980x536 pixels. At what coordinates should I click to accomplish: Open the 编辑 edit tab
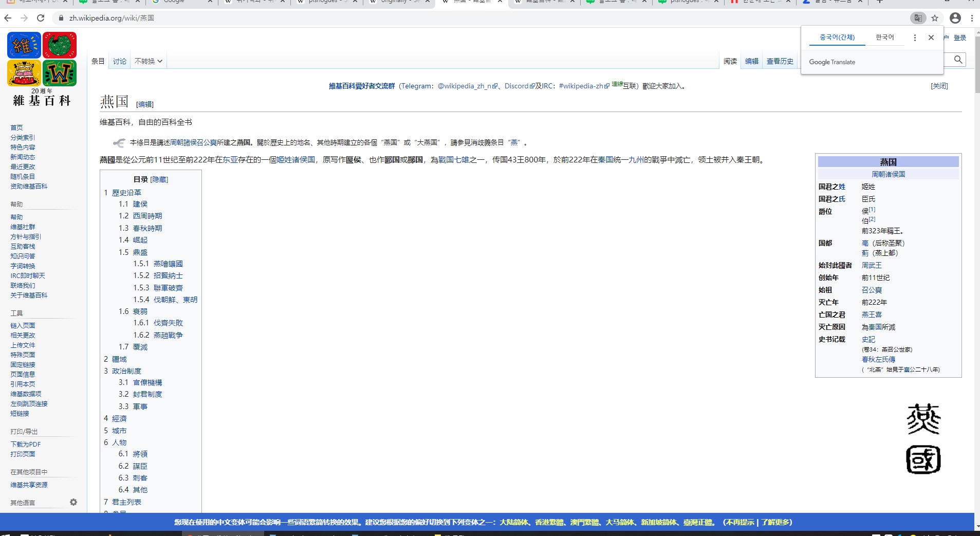tap(752, 61)
